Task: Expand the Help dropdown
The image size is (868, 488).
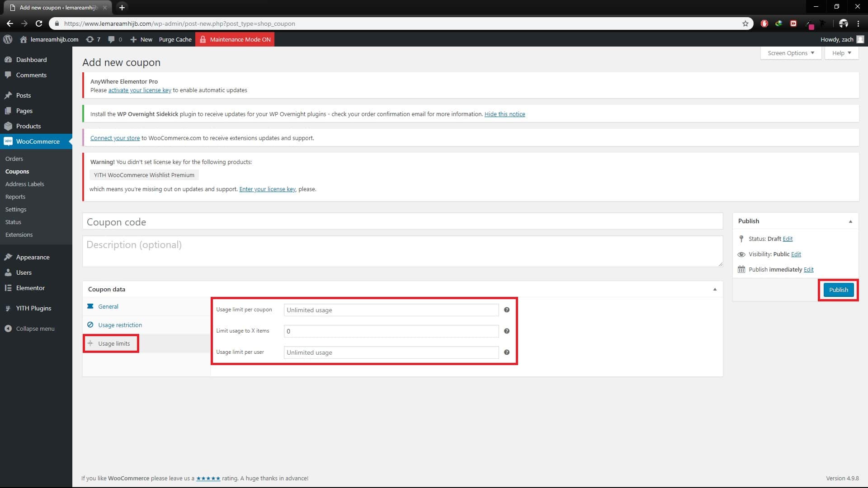Action: pos(841,53)
